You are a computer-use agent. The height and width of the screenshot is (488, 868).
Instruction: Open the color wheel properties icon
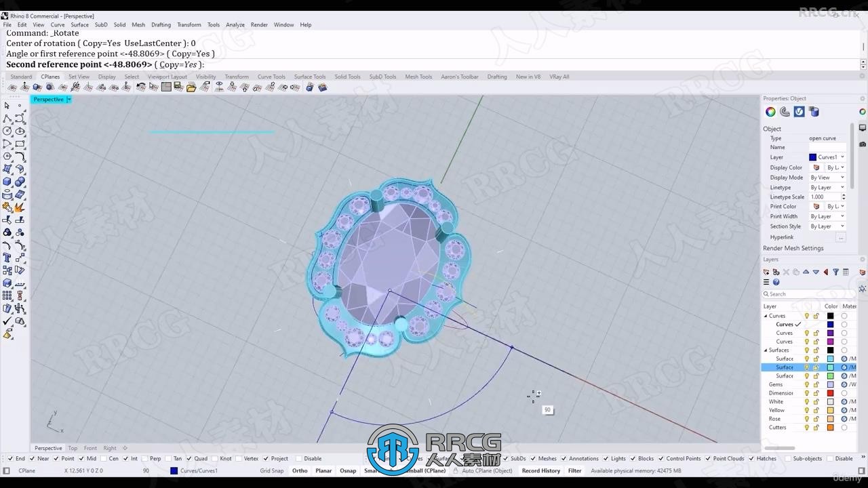[770, 112]
